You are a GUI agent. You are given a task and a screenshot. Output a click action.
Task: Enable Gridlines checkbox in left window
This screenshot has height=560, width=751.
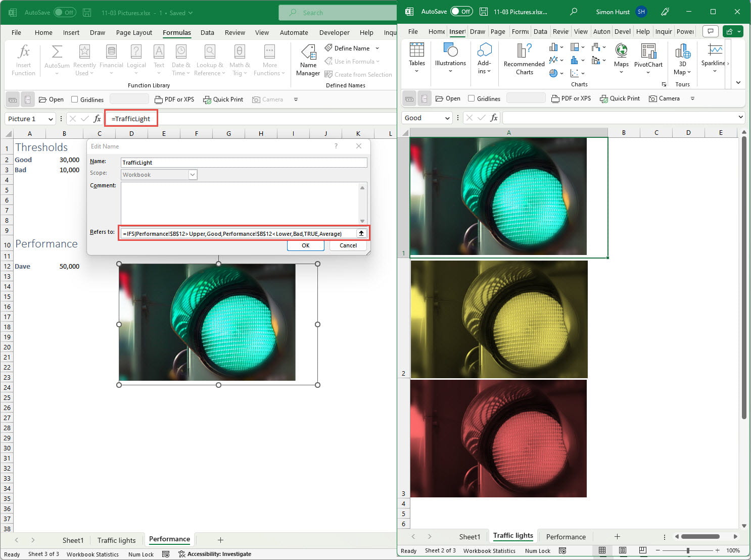point(75,99)
